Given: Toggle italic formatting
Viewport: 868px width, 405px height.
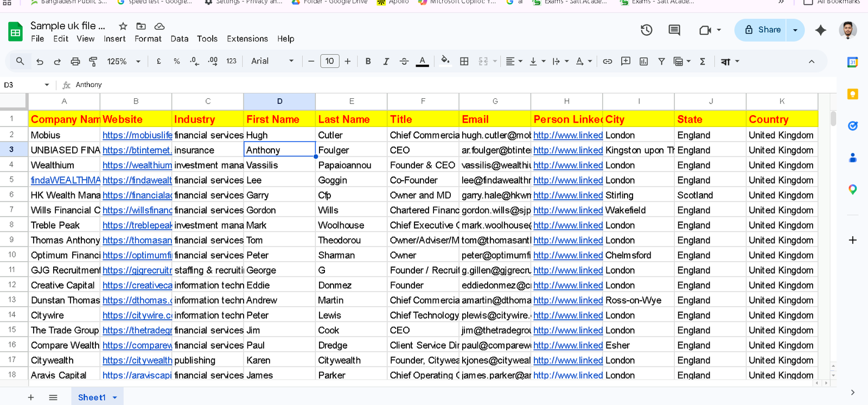Looking at the screenshot, I should click(x=386, y=61).
